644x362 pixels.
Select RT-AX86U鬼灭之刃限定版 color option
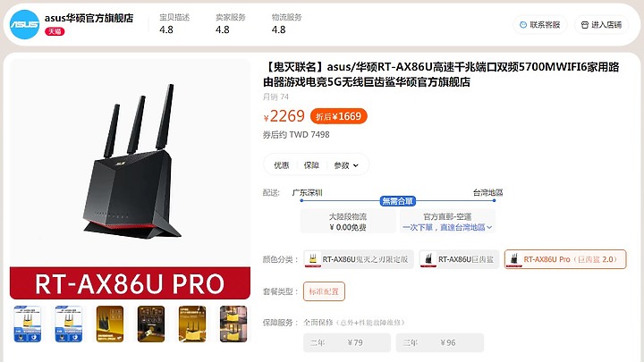click(x=359, y=259)
